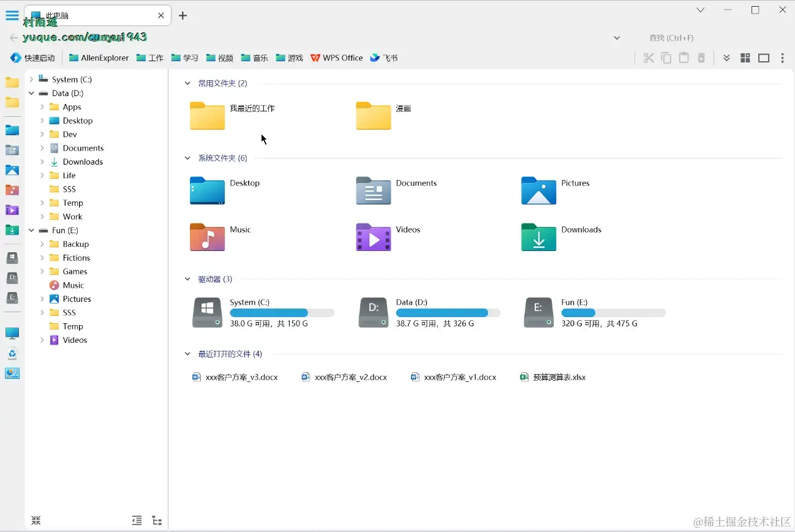This screenshot has width=795, height=532.
Task: Launch the WPS Office bookmark
Action: 337,58
